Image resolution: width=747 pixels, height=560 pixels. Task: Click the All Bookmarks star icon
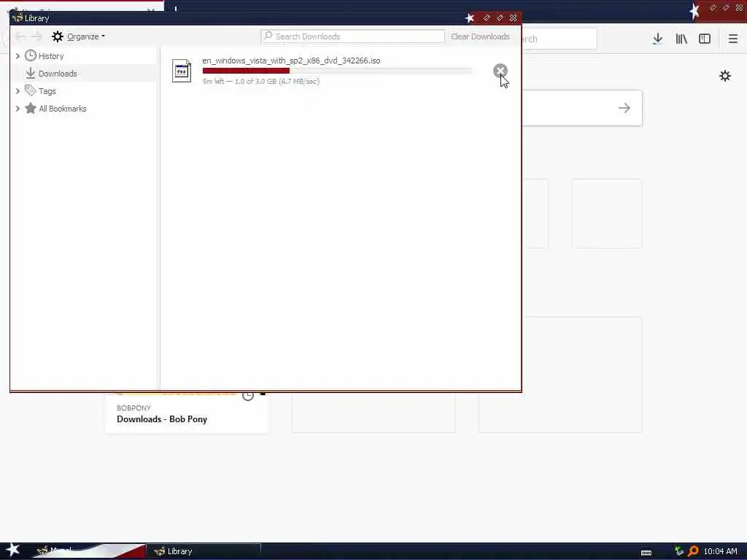point(31,108)
